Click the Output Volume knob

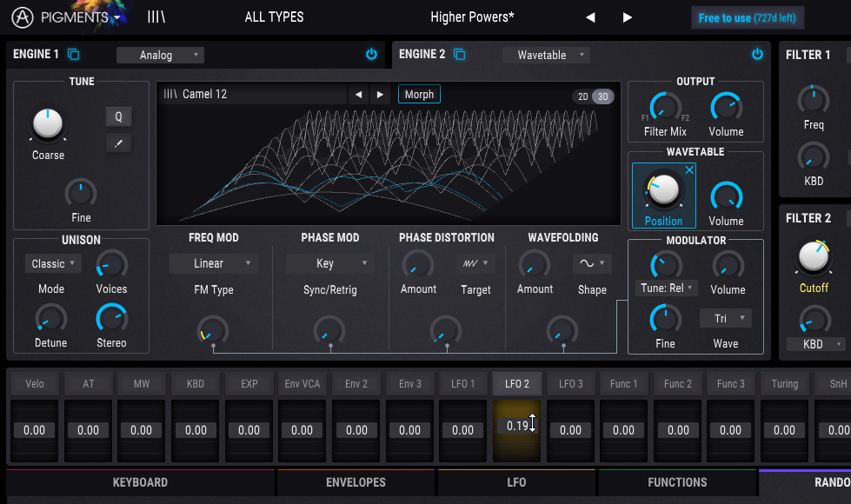coord(726,107)
